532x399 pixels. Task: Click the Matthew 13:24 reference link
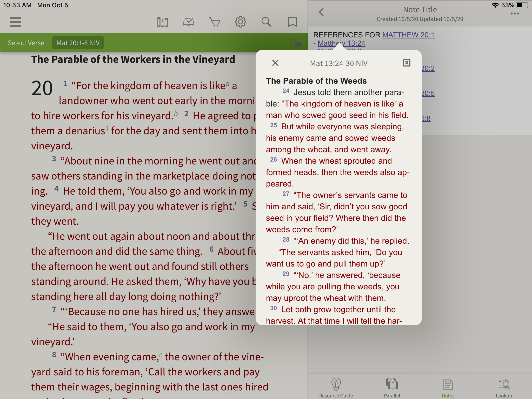[341, 43]
